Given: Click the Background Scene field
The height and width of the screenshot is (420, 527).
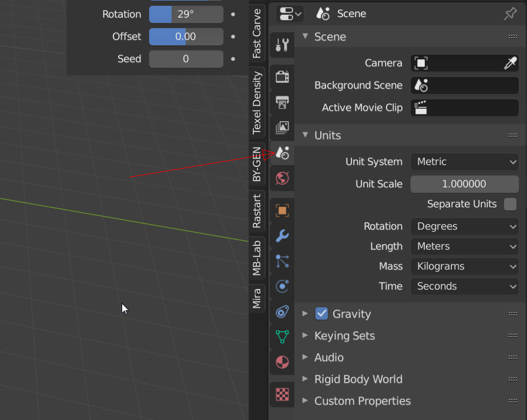Looking at the screenshot, I should [465, 85].
